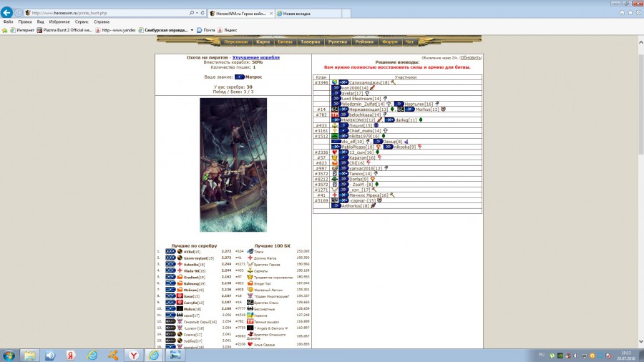Open player PabloPicaso[10] profile
The width and height of the screenshot is (644, 362).
358,147
